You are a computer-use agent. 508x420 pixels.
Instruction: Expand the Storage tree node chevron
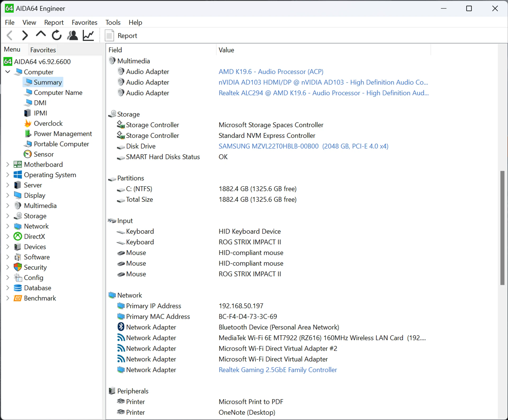[x=8, y=216]
